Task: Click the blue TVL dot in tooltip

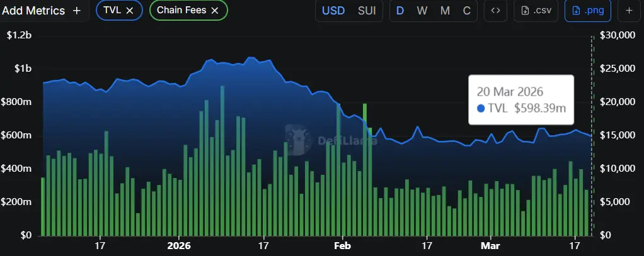Action: coord(481,108)
